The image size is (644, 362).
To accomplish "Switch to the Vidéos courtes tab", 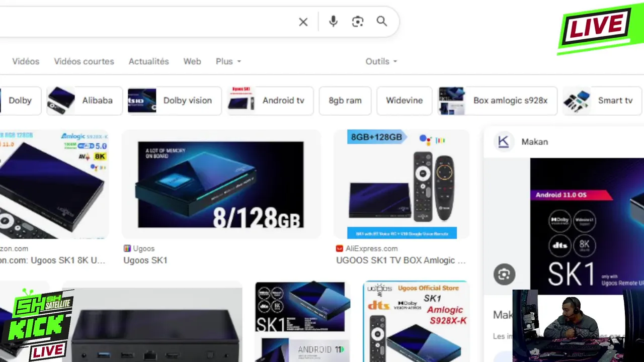I will 84,61.
